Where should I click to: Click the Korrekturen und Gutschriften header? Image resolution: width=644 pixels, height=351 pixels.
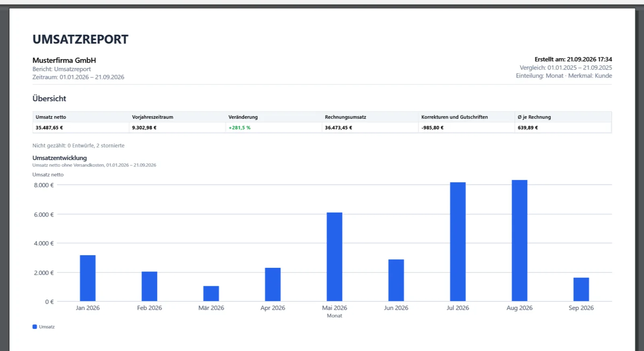coord(454,117)
